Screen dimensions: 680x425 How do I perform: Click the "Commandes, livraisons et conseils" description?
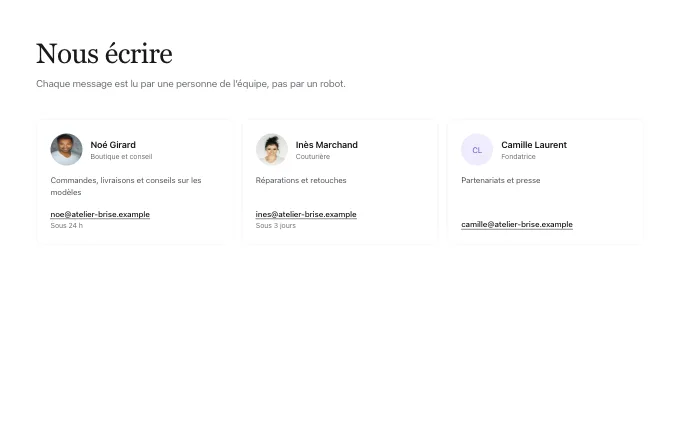(126, 186)
